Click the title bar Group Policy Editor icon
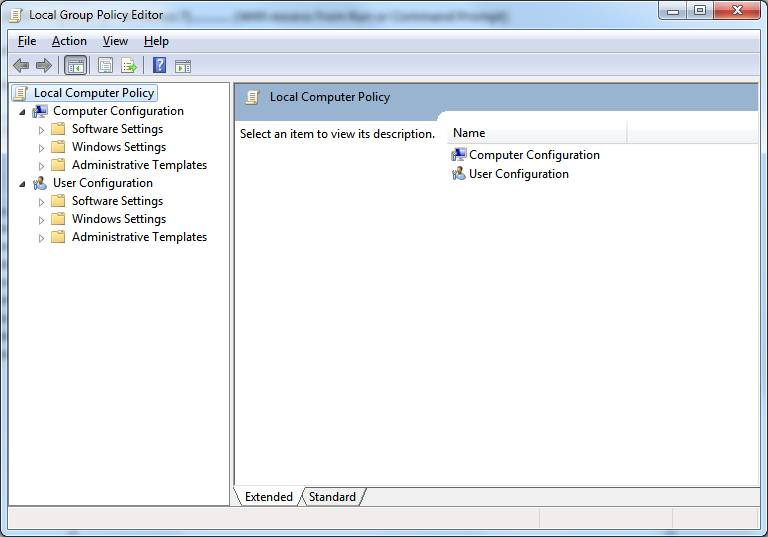Viewport: 768px width, 537px height. coord(16,16)
